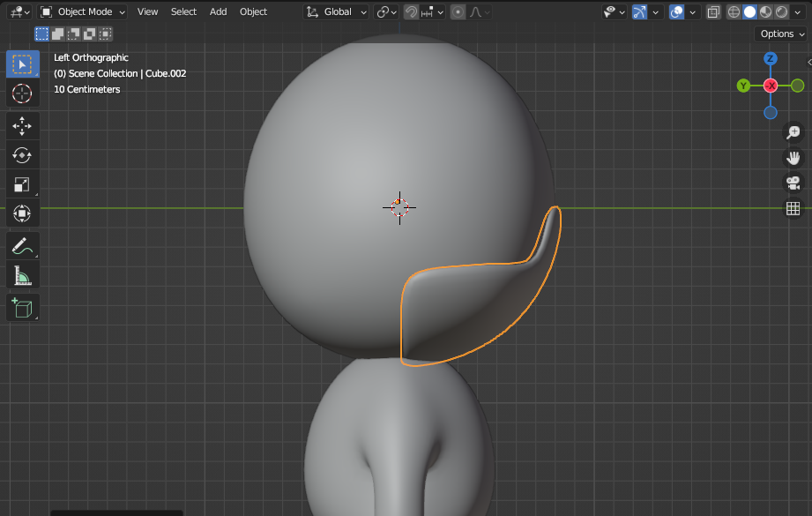This screenshot has width=812, height=516.
Task: Toggle viewport overlays on or off
Action: (x=676, y=12)
